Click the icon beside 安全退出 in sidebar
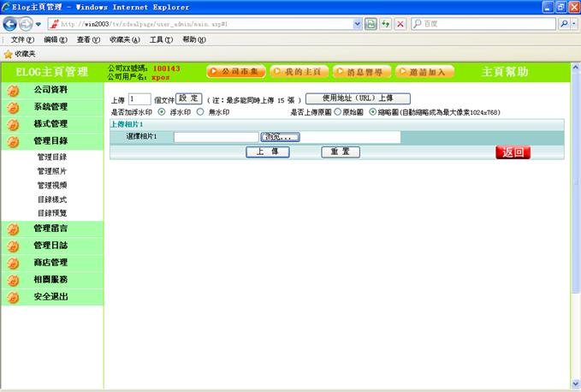 [x=13, y=298]
